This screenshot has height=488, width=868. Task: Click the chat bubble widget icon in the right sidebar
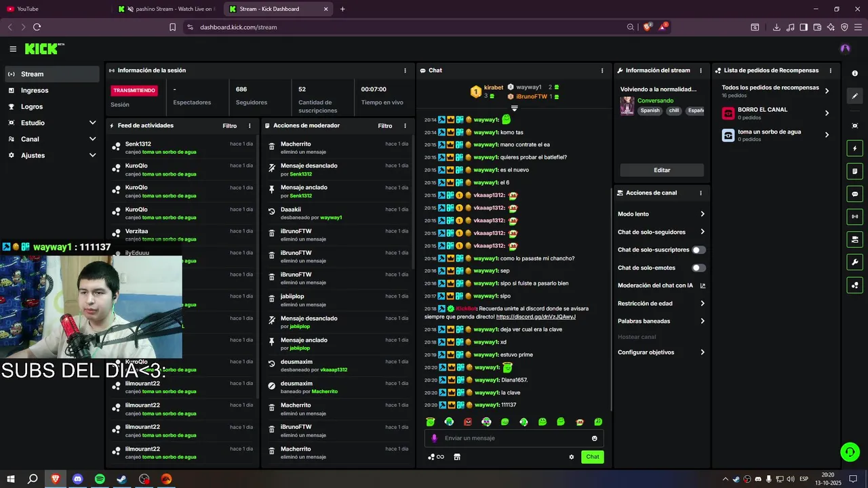(x=854, y=194)
